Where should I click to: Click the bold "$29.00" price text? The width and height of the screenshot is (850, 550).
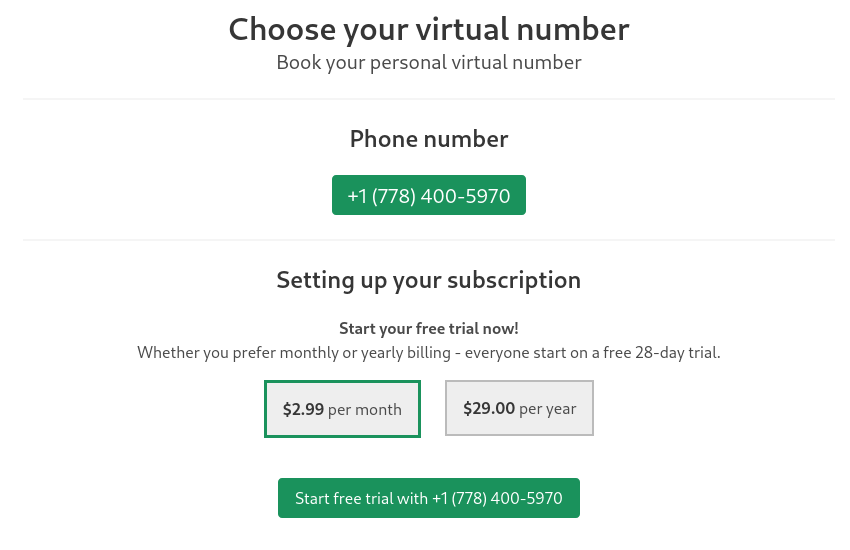489,408
